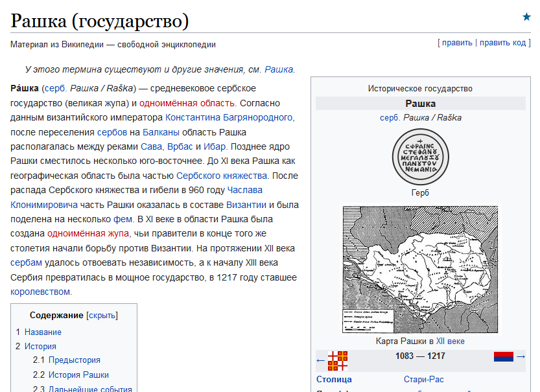This screenshot has width=540, height=392.
Task: Jump to contents item «Название»
Action: point(43,332)
